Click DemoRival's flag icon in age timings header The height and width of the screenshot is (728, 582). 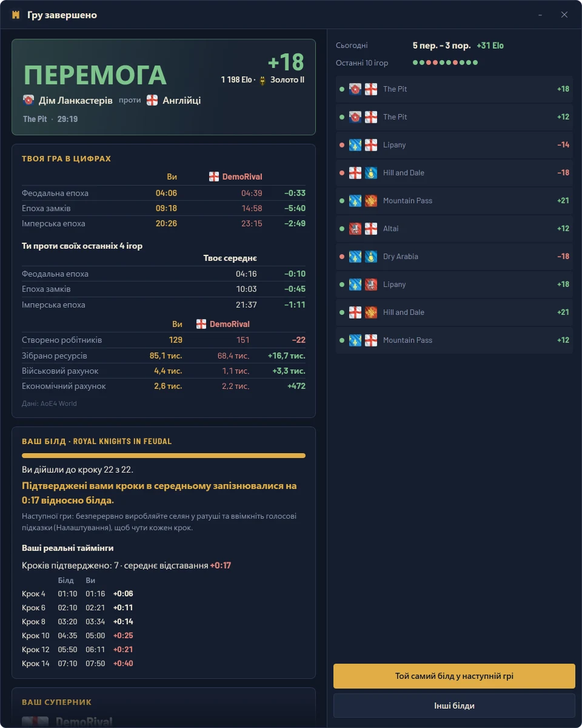(x=214, y=177)
